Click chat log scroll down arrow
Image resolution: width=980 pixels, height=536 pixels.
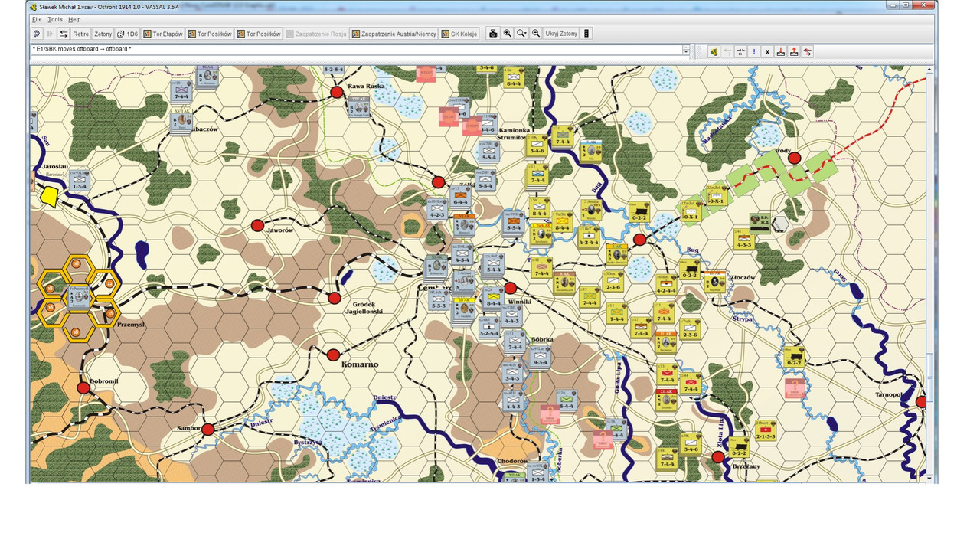tap(687, 53)
